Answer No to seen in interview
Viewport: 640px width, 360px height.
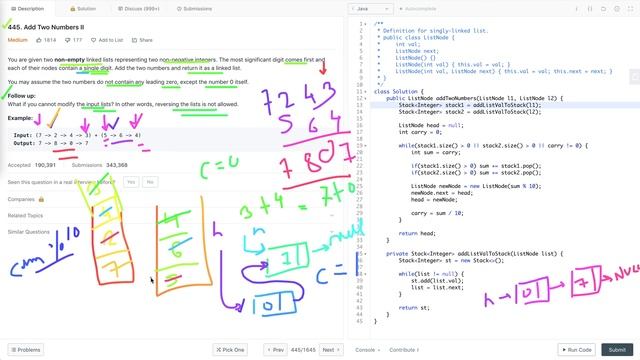click(150, 182)
